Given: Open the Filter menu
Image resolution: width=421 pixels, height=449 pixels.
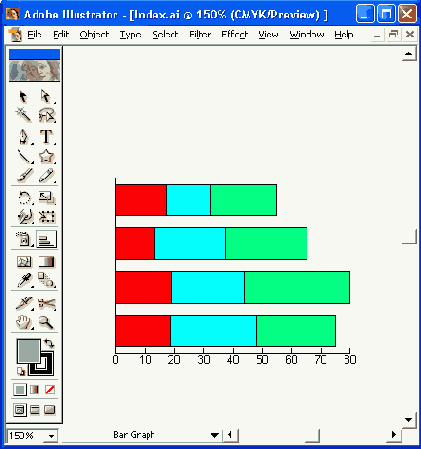Looking at the screenshot, I should coord(200,34).
